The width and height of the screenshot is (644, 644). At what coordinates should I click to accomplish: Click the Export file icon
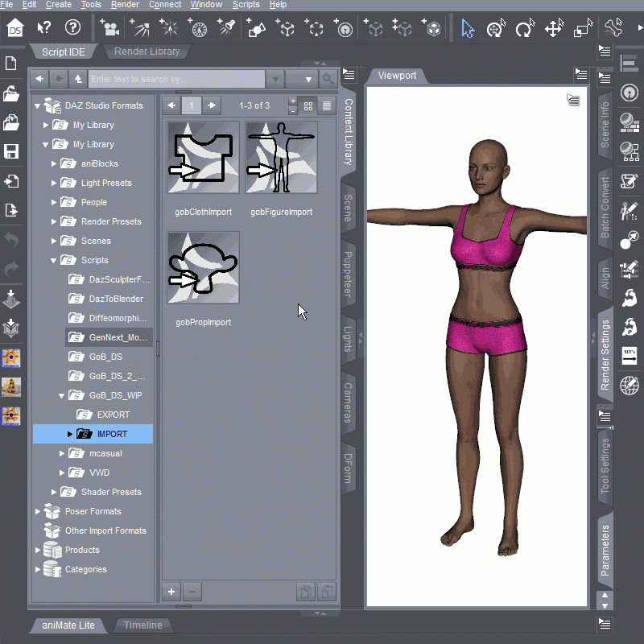click(x=11, y=210)
